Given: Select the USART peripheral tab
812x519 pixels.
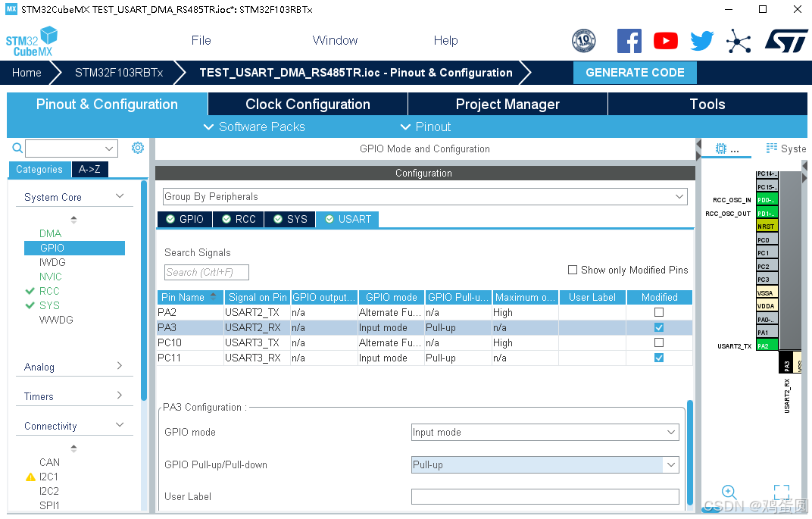Looking at the screenshot, I should (x=348, y=219).
